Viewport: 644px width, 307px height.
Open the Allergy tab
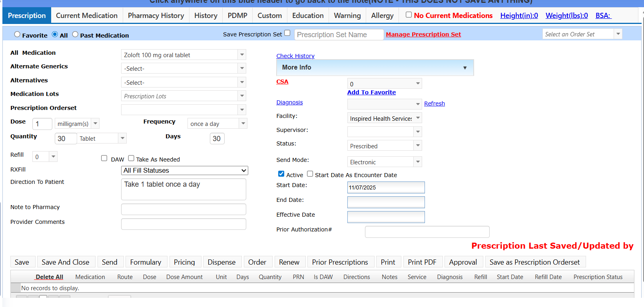382,16
